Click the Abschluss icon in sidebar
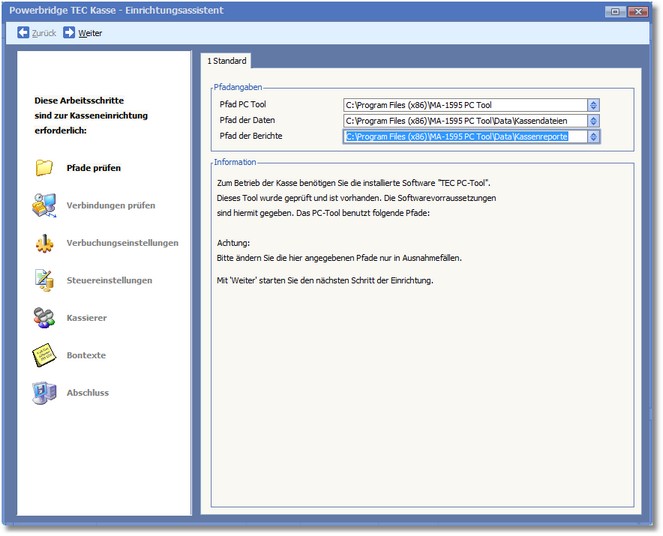Viewport: 663px width, 536px height. (x=44, y=393)
